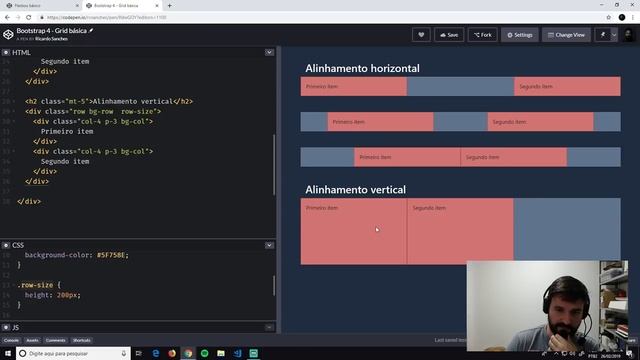Click the browser address bar URL
Screen dimensions: 640x360
pyautogui.click(x=107, y=18)
